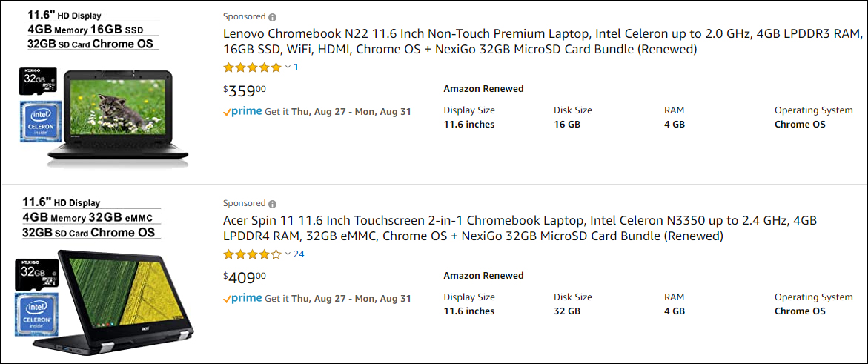Open the 24 reviews link for Acer
Screen dimensions: 868x364
299,254
